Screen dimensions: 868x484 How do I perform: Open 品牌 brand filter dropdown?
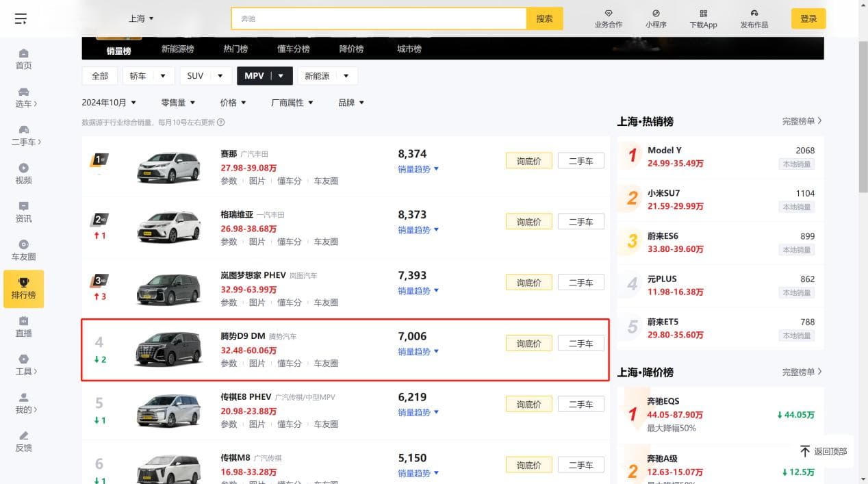click(x=351, y=103)
